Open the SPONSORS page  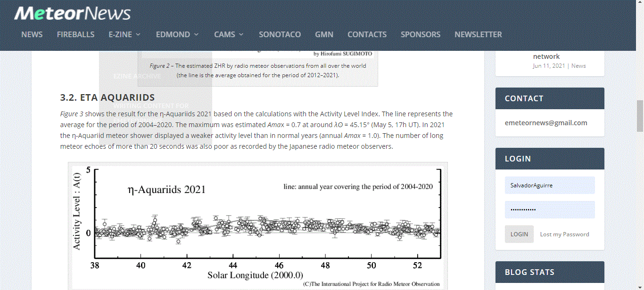click(x=421, y=34)
